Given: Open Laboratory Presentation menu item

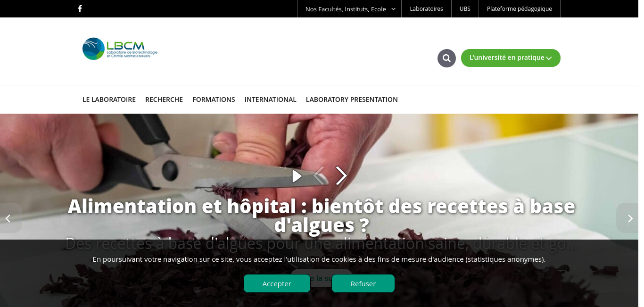Looking at the screenshot, I should point(352,100).
